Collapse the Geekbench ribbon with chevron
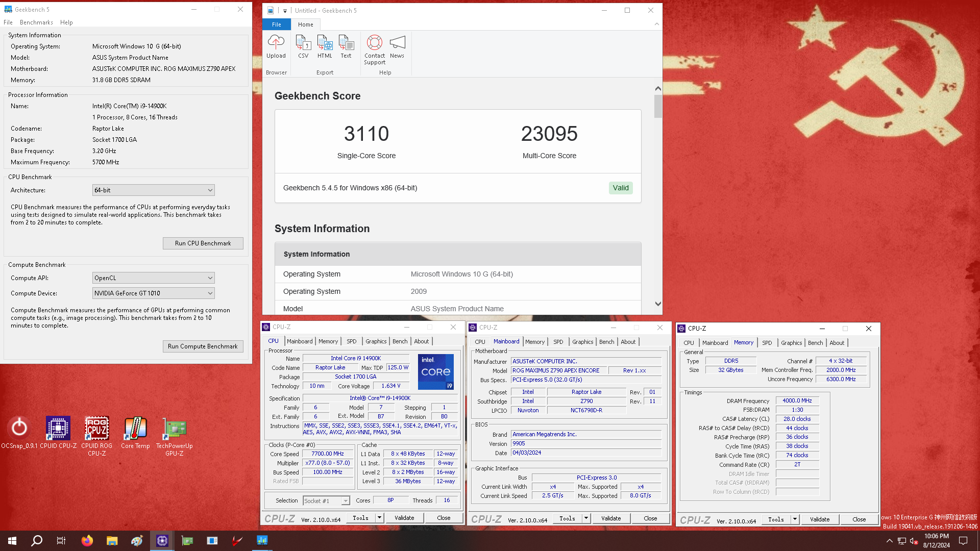 point(657,24)
